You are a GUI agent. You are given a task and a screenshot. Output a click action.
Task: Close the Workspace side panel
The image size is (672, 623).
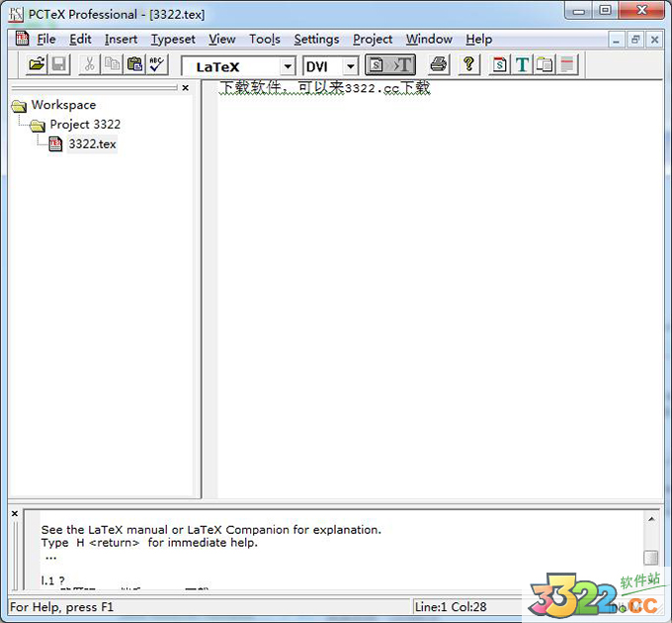pos(186,88)
